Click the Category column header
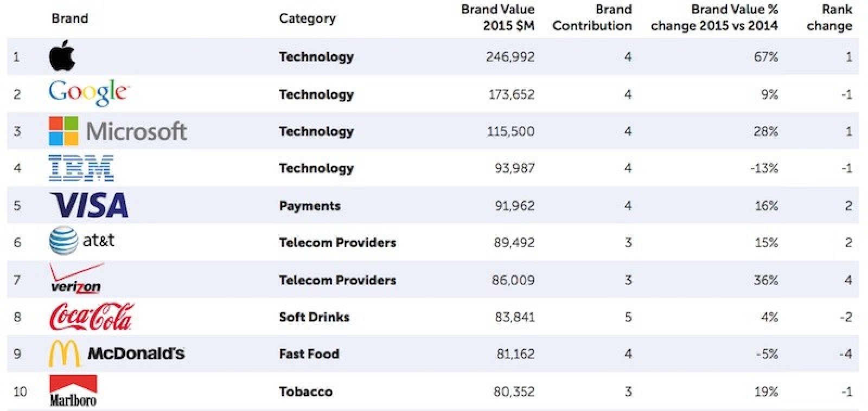 (x=307, y=18)
